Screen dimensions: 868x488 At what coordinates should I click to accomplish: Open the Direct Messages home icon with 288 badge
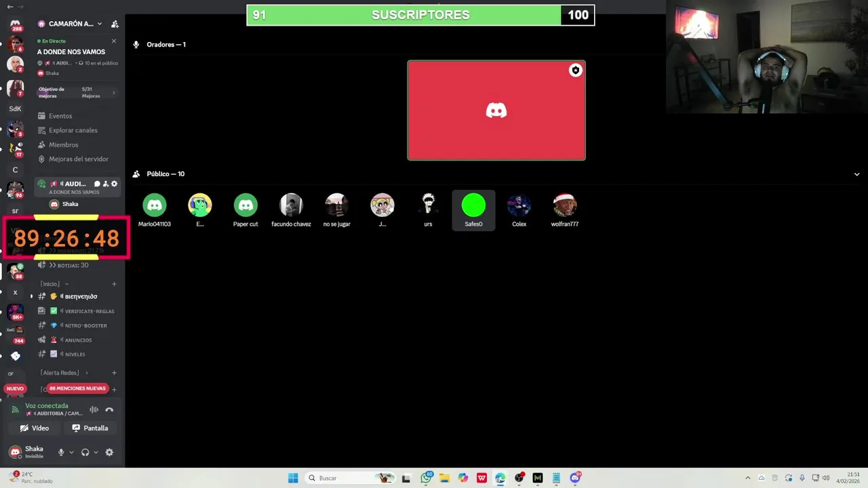tap(15, 25)
